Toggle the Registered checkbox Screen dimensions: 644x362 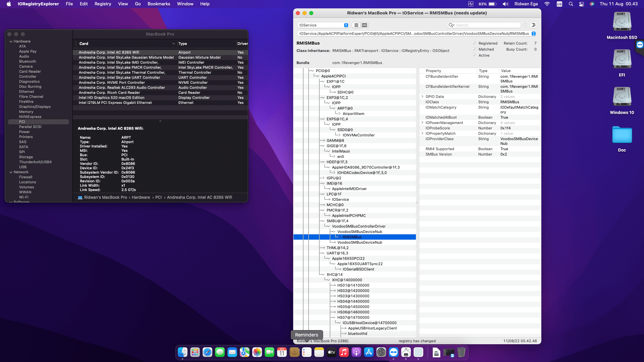click(x=474, y=43)
